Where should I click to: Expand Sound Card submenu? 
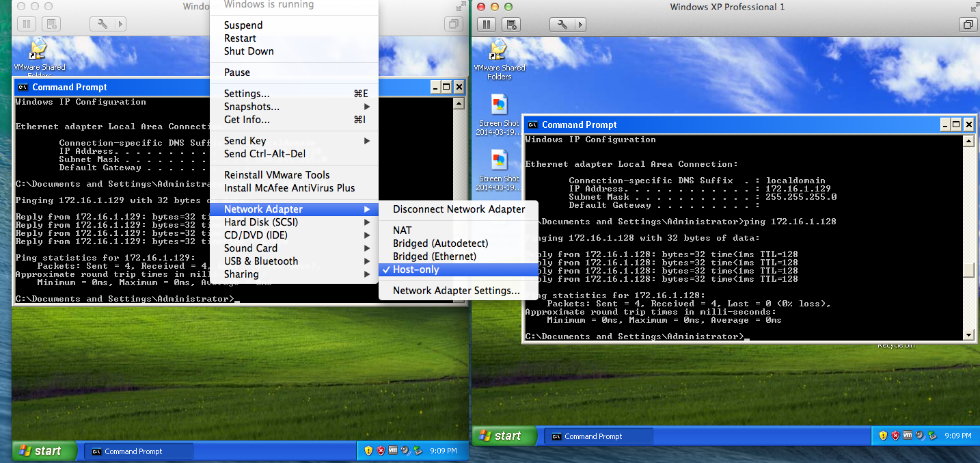coord(294,248)
